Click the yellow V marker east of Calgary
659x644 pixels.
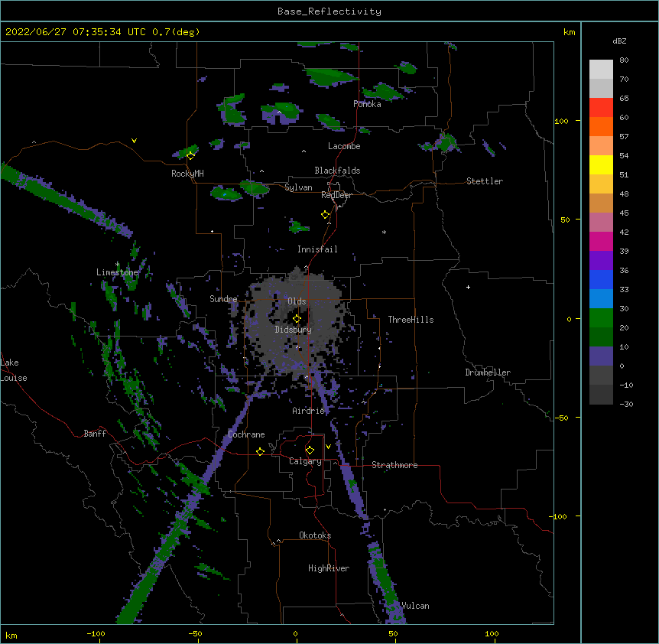pos(328,447)
